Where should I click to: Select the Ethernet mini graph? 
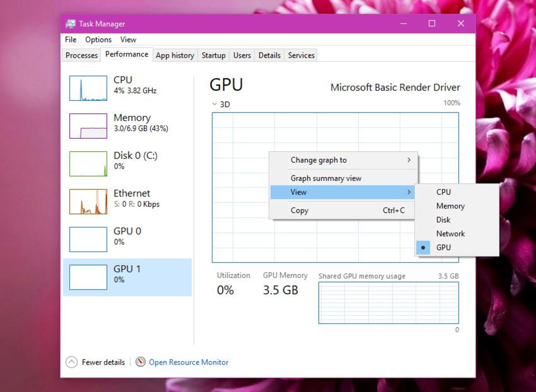[88, 201]
